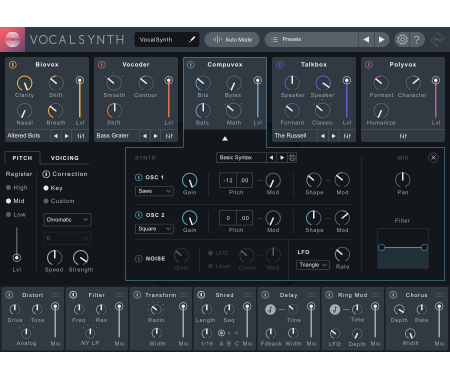
Task: Click The Russell preset name
Action: pos(290,136)
